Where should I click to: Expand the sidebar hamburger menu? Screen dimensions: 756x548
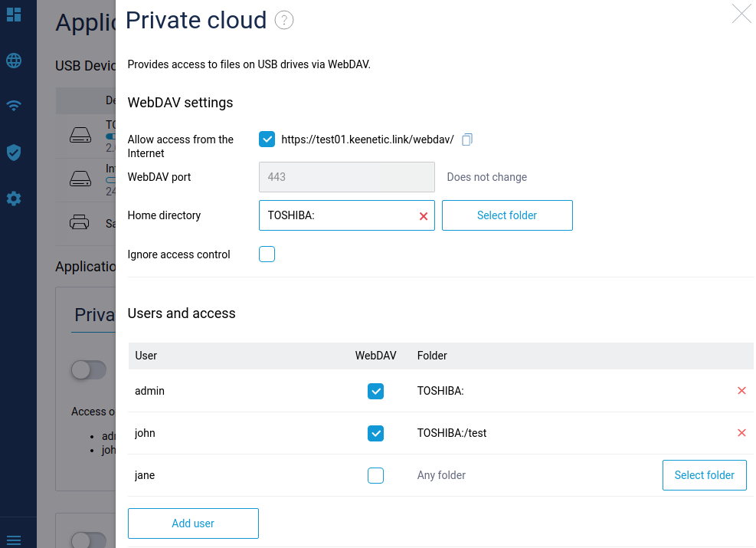click(x=14, y=540)
